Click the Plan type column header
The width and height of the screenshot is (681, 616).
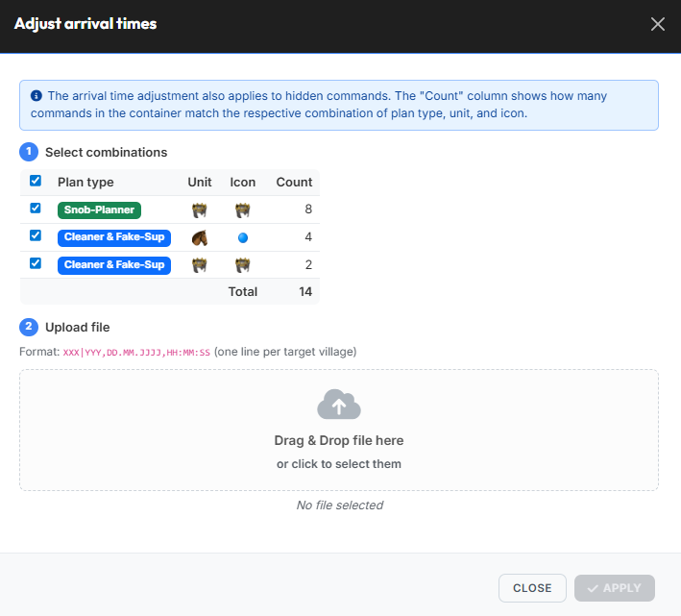pyautogui.click(x=85, y=182)
